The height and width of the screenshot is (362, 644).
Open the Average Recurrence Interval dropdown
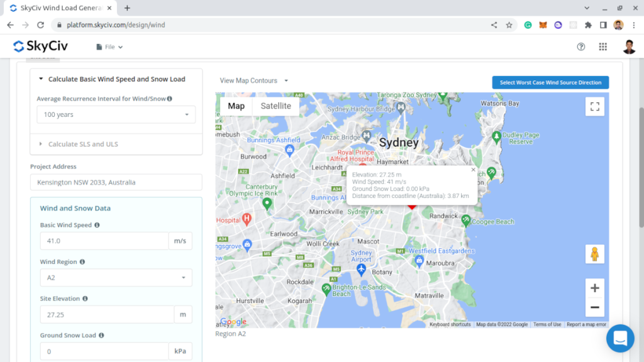(116, 114)
